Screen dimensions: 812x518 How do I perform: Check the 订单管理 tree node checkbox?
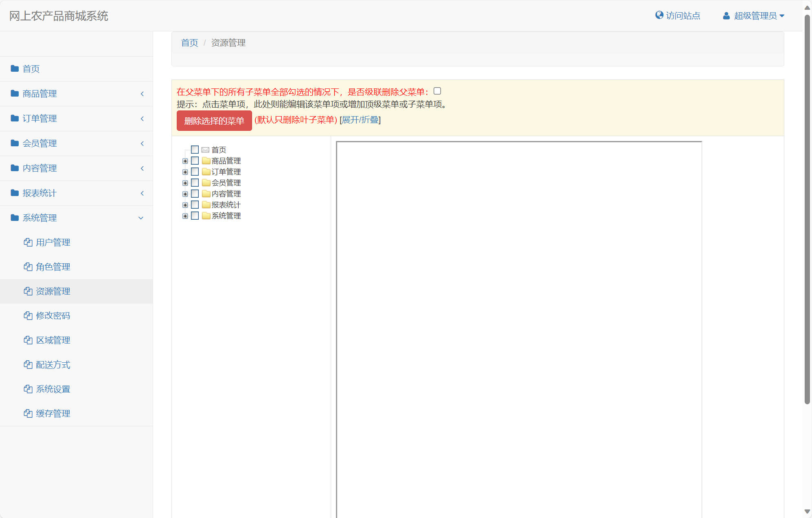195,172
